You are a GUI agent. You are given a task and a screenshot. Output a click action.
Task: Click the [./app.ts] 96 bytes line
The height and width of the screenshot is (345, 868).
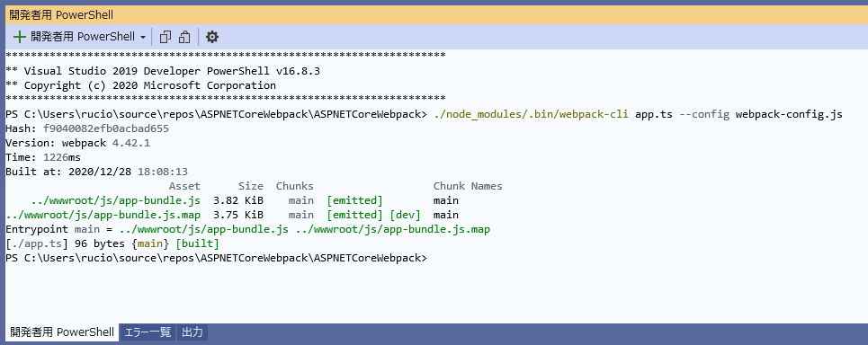point(112,243)
